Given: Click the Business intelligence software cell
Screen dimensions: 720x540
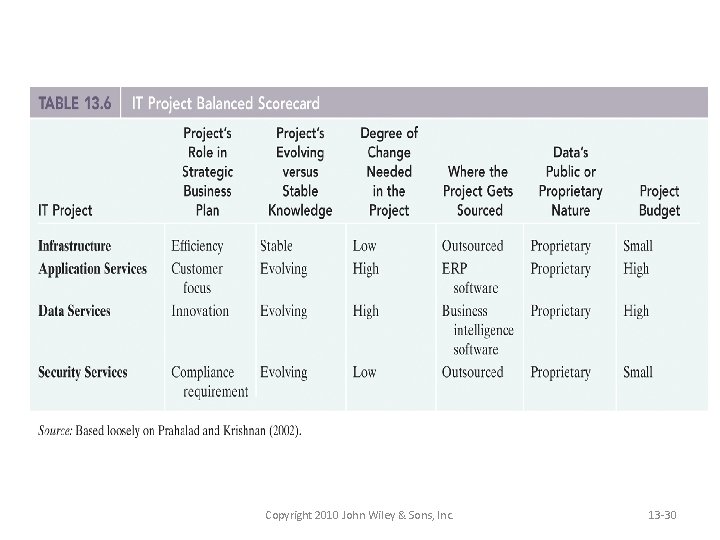Looking at the screenshot, I should (477, 330).
